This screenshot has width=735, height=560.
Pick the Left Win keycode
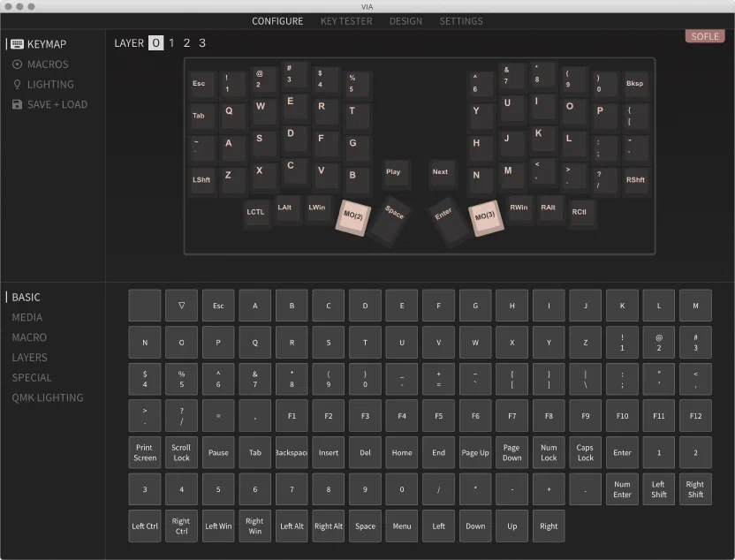pyautogui.click(x=218, y=526)
